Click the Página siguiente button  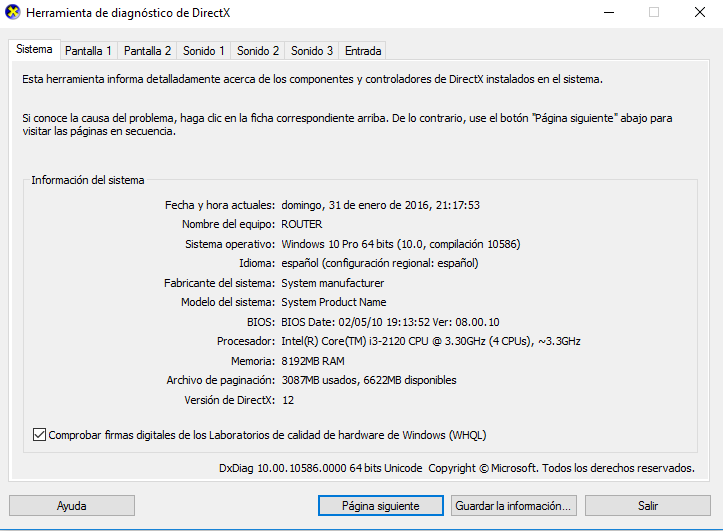click(380, 506)
